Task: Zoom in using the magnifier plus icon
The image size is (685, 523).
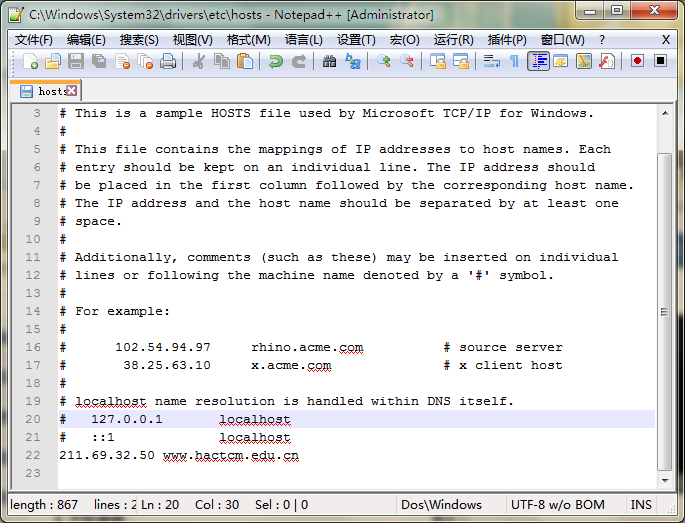Action: pos(384,62)
